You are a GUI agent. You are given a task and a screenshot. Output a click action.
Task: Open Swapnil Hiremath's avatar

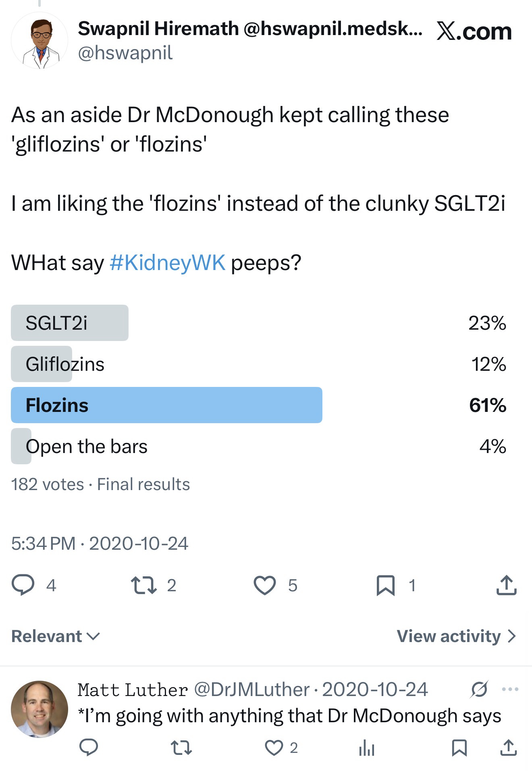tap(39, 40)
